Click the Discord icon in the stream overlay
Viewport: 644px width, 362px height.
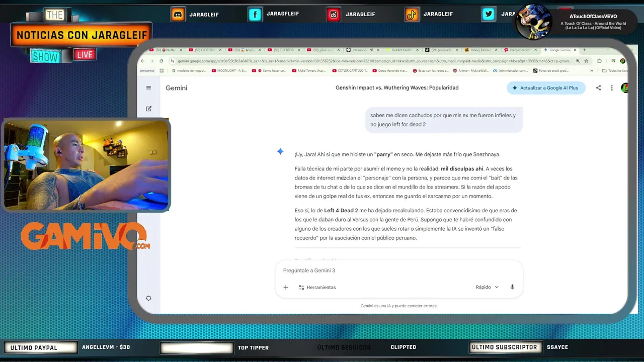[178, 15]
